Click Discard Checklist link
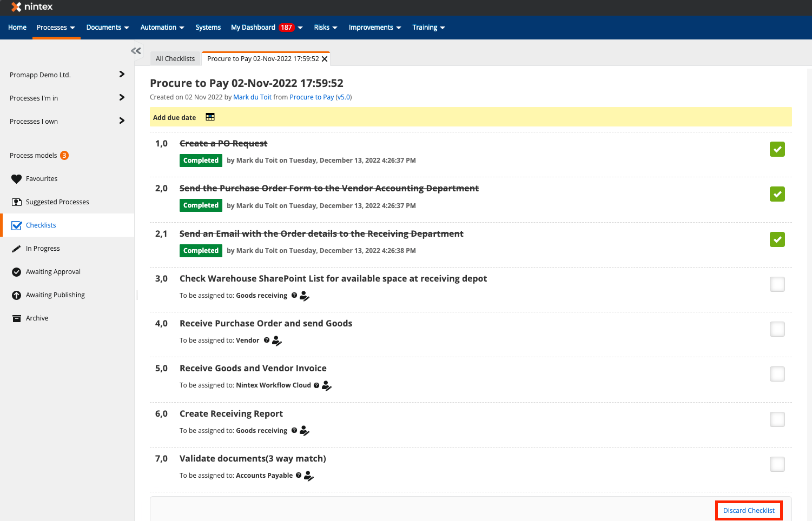Image resolution: width=812 pixels, height=521 pixels. (749, 511)
